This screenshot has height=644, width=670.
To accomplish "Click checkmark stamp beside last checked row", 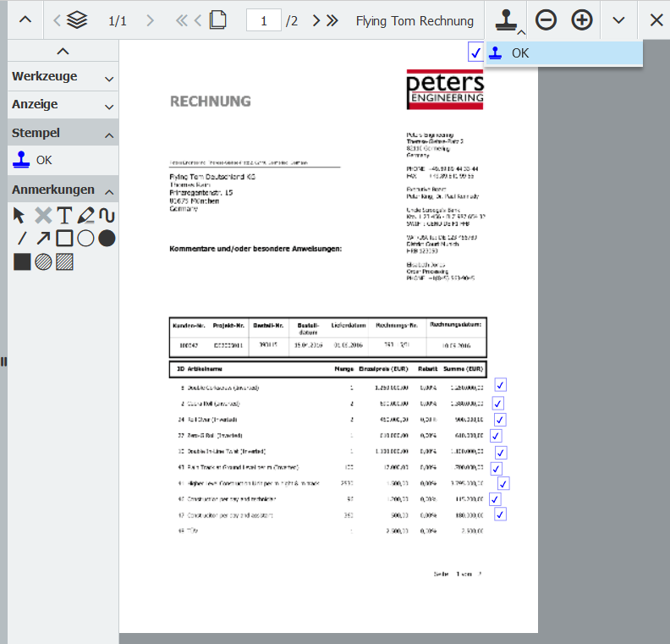I will (x=500, y=515).
